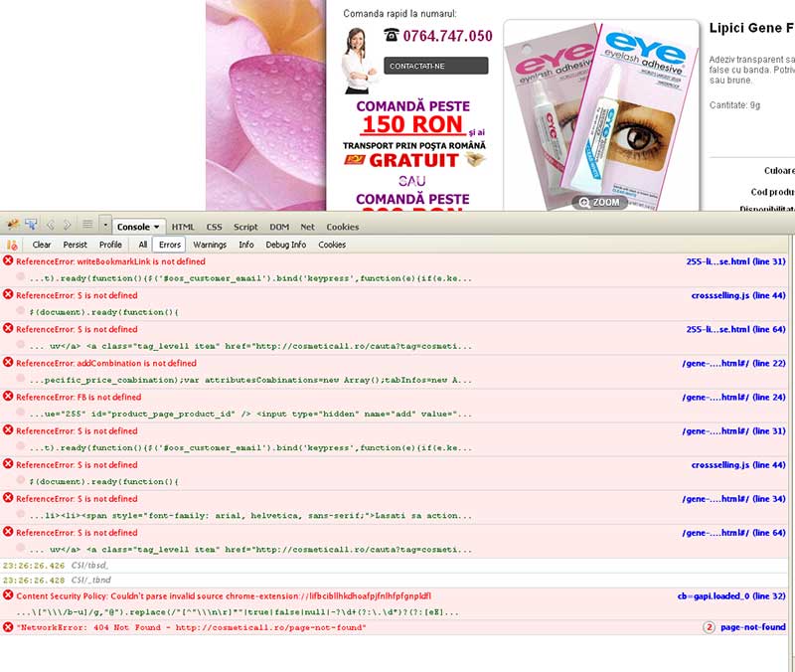Screen dimensions: 795x672
Task: Click the customer support operator photo
Action: point(359,61)
